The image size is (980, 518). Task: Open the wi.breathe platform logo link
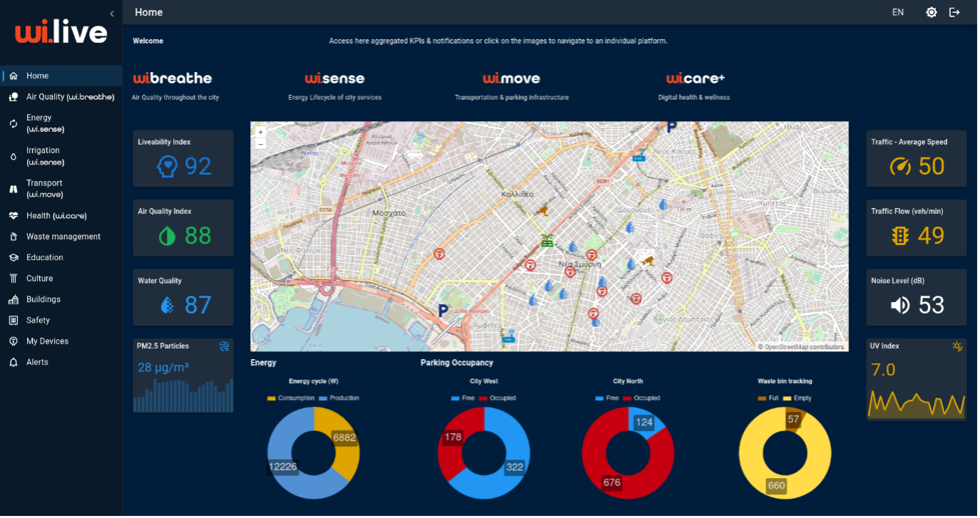click(172, 78)
